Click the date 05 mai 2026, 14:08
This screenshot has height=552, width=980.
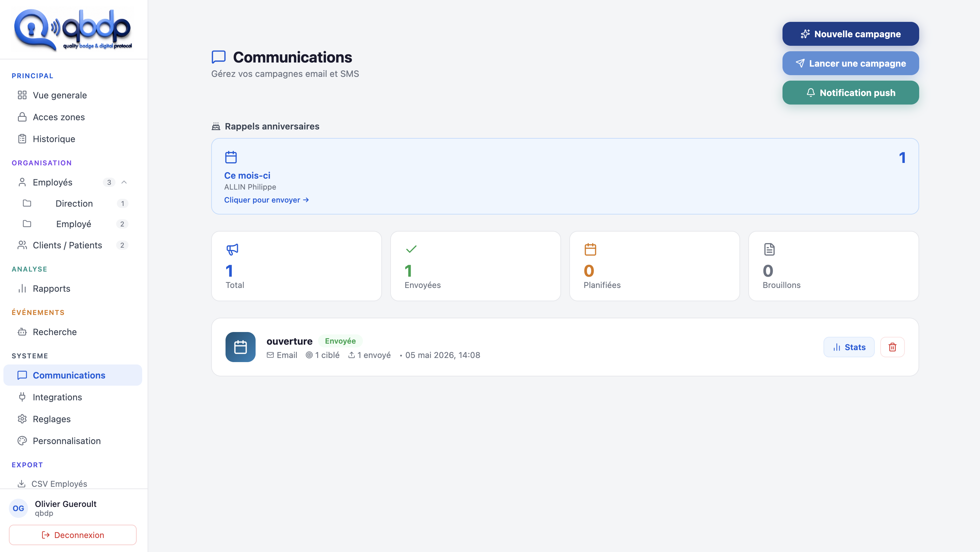(x=443, y=355)
